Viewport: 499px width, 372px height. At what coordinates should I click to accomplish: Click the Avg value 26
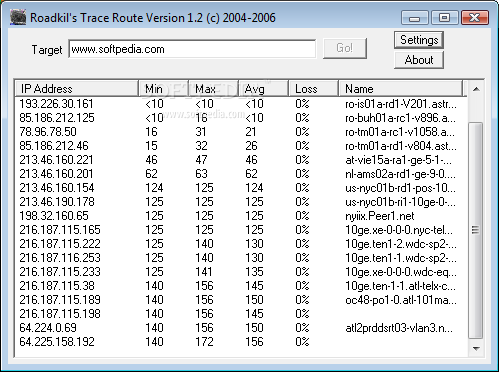(x=251, y=146)
